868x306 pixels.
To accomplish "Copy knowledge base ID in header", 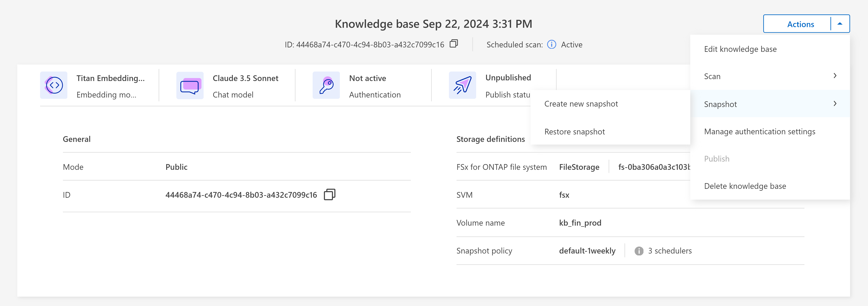I will (453, 44).
